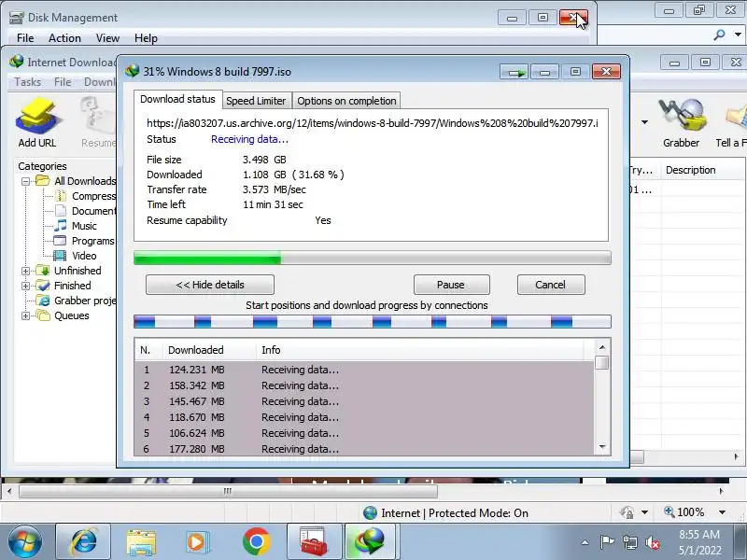Pause the Windows 8 ISO download
Viewport: 747px width, 560px height.
[x=451, y=285]
